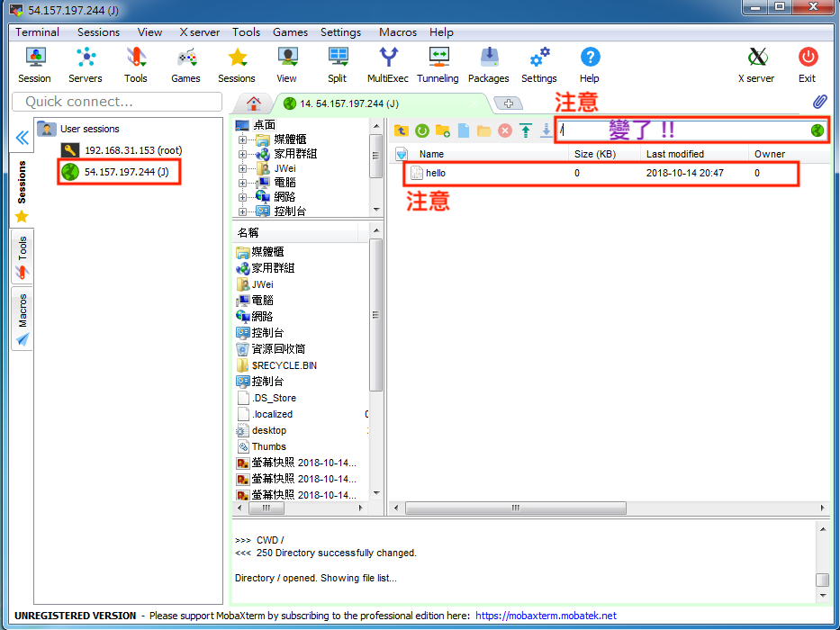Refresh the remote file list

coord(422,130)
